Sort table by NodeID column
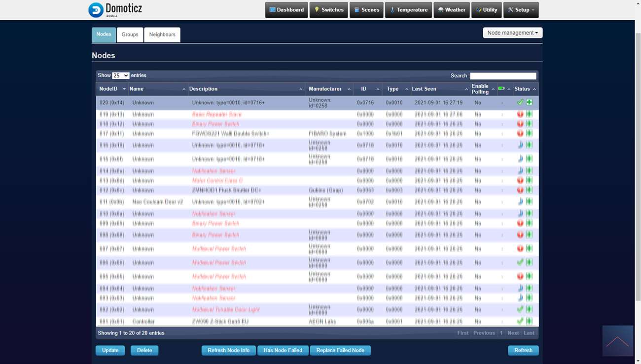The width and height of the screenshot is (641, 364). [x=111, y=89]
